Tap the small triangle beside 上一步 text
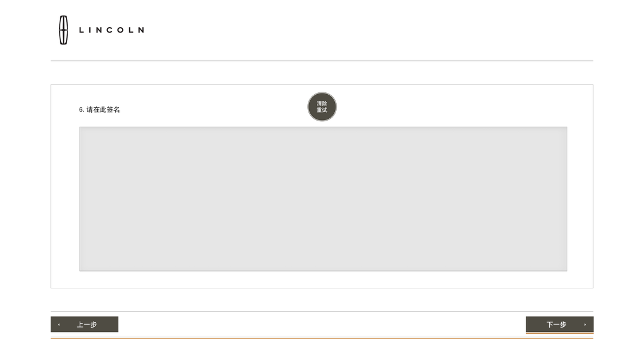Screen dimensions: 644x362 click(x=59, y=325)
